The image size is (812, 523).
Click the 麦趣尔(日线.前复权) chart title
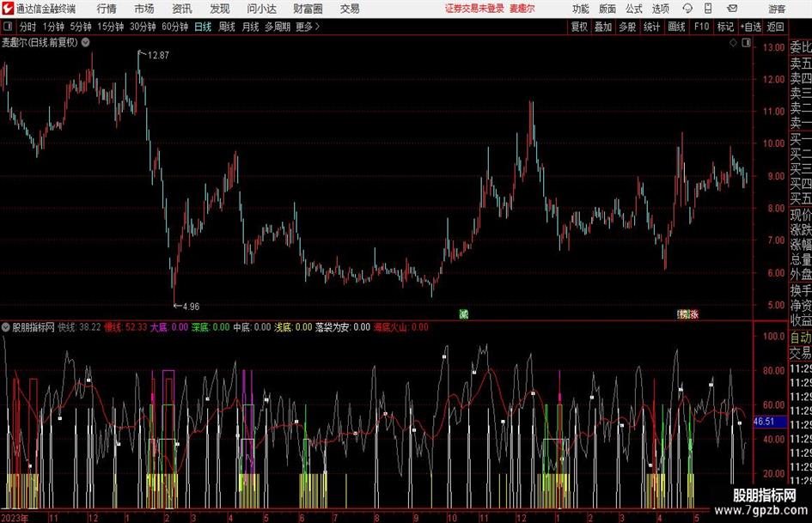pyautogui.click(x=40, y=42)
